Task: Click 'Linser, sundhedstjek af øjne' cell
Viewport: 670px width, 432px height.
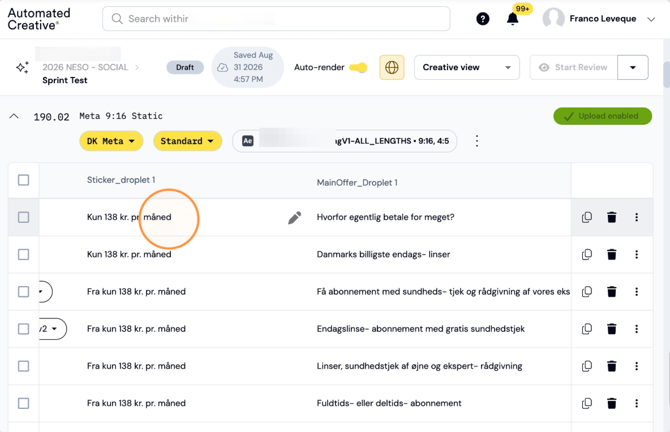Action: tap(419, 366)
